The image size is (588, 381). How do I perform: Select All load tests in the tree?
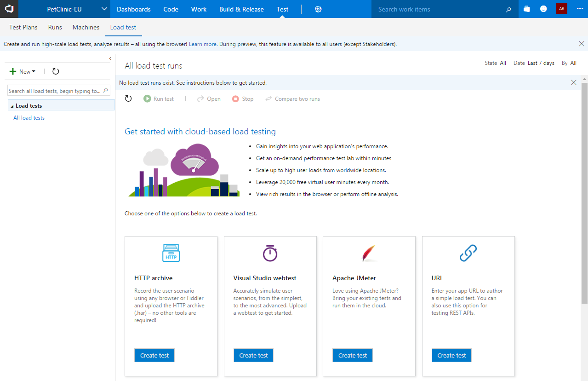tap(29, 118)
